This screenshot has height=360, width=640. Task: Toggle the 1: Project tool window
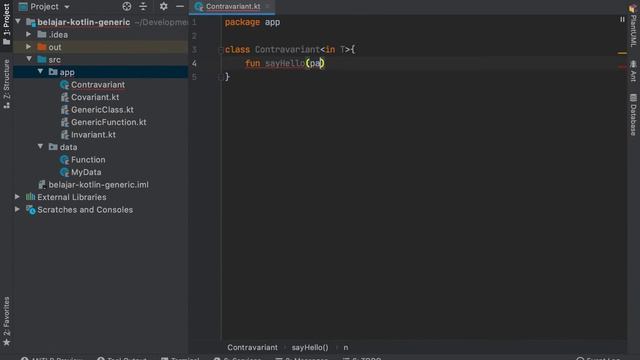[x=7, y=24]
